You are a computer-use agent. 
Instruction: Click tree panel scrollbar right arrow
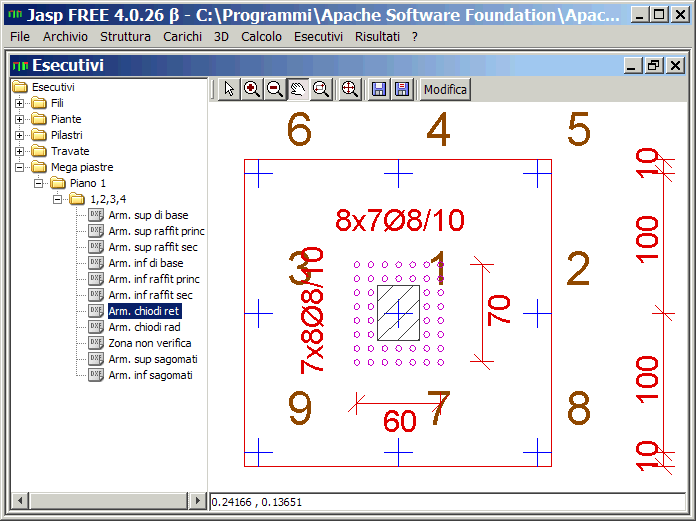click(x=198, y=501)
